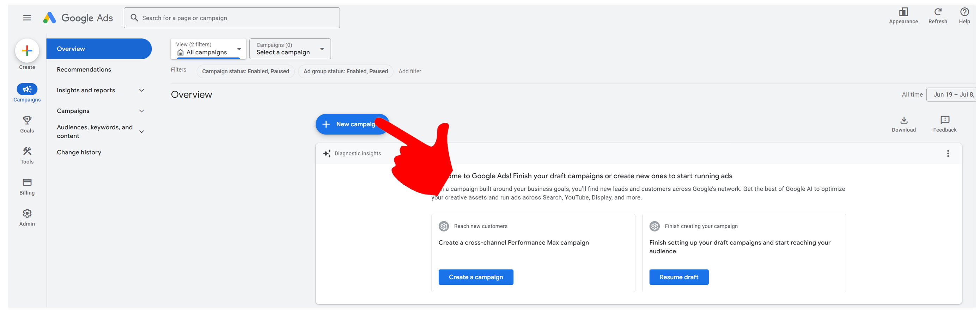Open Diagnostic insights three-dot menu
980x315 pixels.
pos(947,154)
